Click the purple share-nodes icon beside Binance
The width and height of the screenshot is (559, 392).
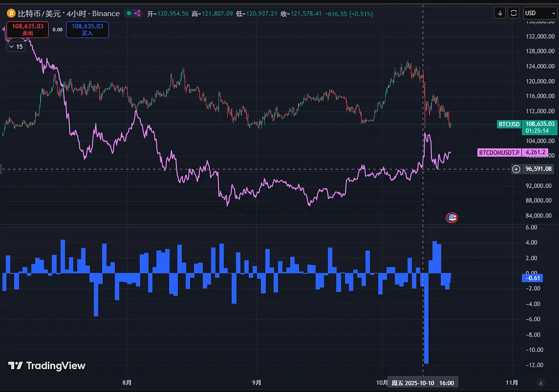tap(137, 13)
